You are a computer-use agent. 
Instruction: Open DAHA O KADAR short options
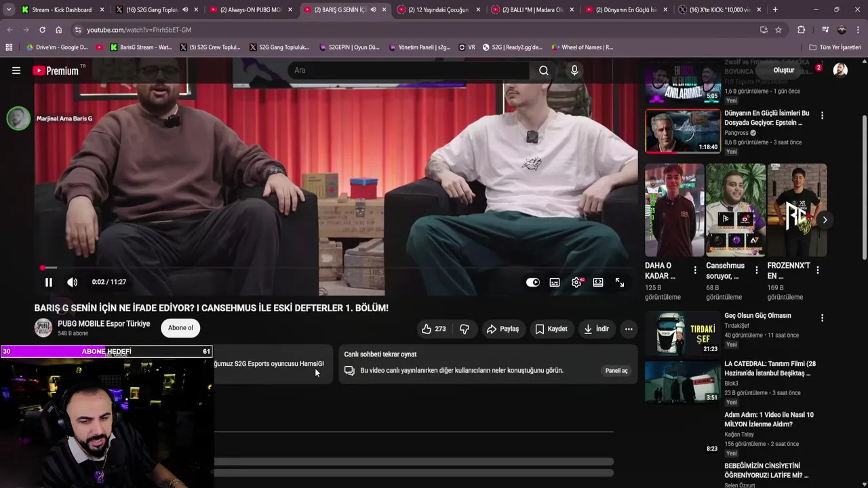pos(695,270)
